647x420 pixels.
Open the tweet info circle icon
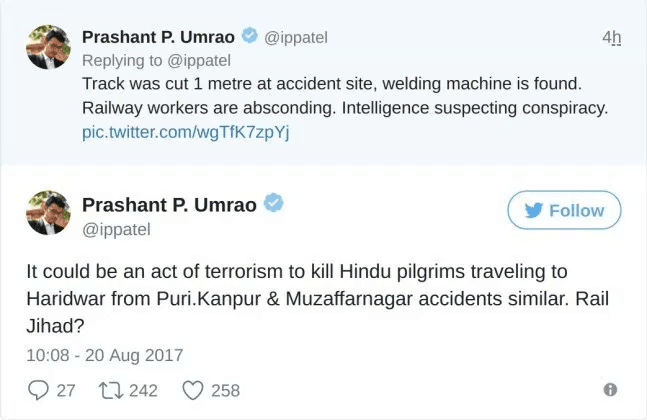coord(610,390)
